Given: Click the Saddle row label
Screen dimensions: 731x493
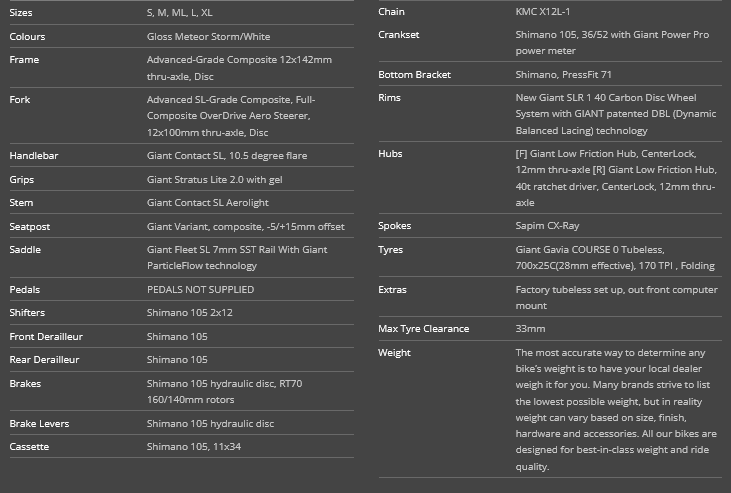Looking at the screenshot, I should [x=25, y=250].
